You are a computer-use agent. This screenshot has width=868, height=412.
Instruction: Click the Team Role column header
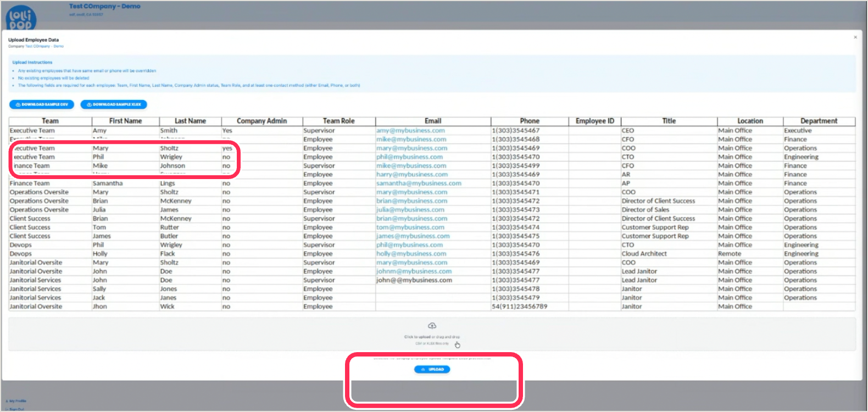tap(338, 121)
